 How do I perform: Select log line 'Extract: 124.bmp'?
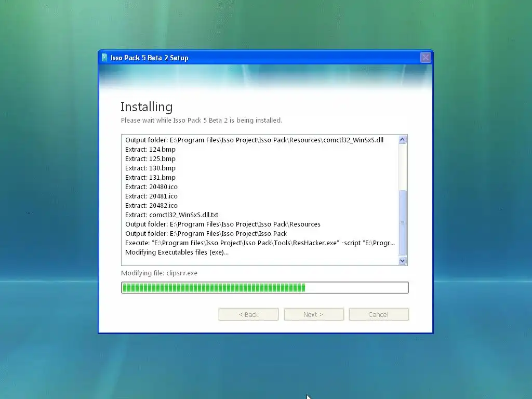point(150,149)
